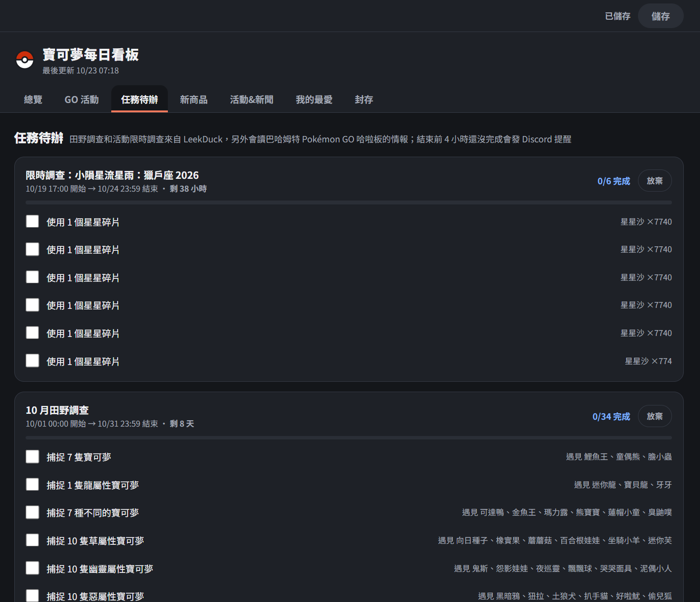Click the 已儲存 status text

tap(617, 16)
